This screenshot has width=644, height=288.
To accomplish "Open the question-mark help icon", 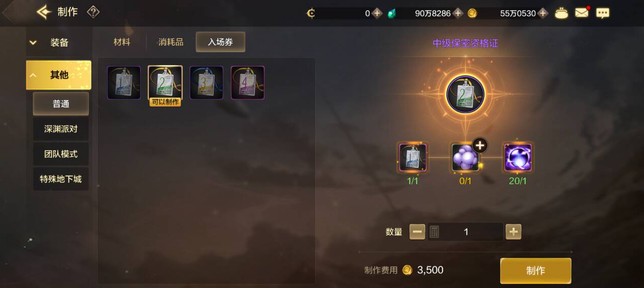I will pos(93,12).
